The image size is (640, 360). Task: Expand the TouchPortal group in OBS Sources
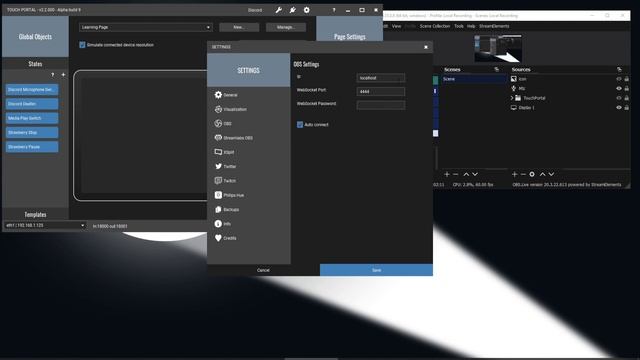point(512,98)
